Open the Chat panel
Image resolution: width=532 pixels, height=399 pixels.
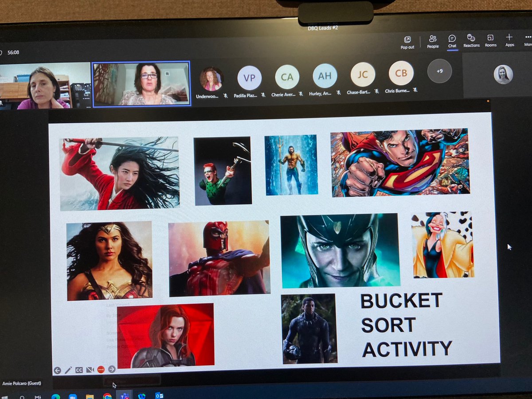(452, 41)
